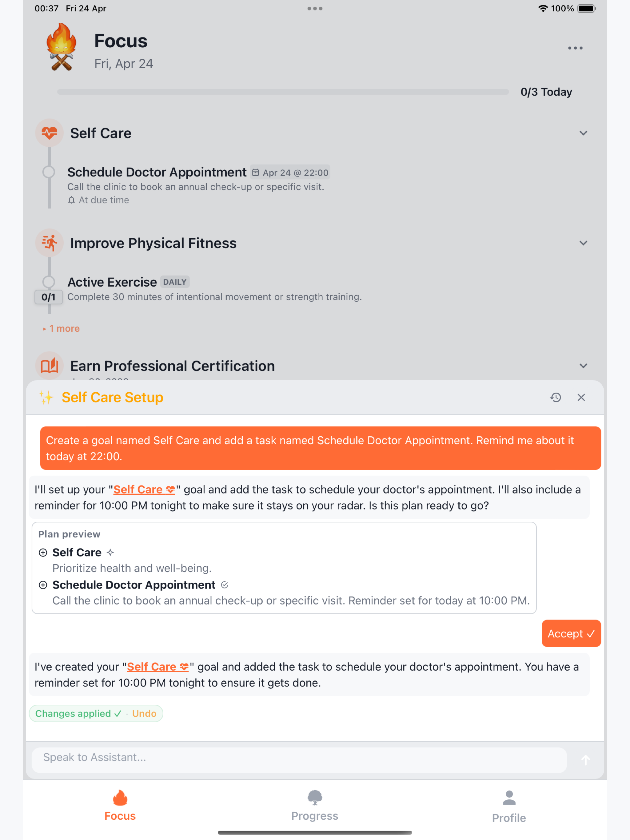Screen dimensions: 630x840
Task: Tap the 0/1 Active Exercise counter
Action: click(49, 297)
